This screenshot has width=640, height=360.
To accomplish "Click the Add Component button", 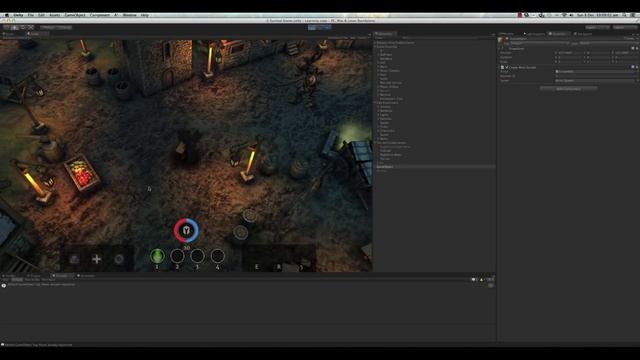I will coord(569,88).
